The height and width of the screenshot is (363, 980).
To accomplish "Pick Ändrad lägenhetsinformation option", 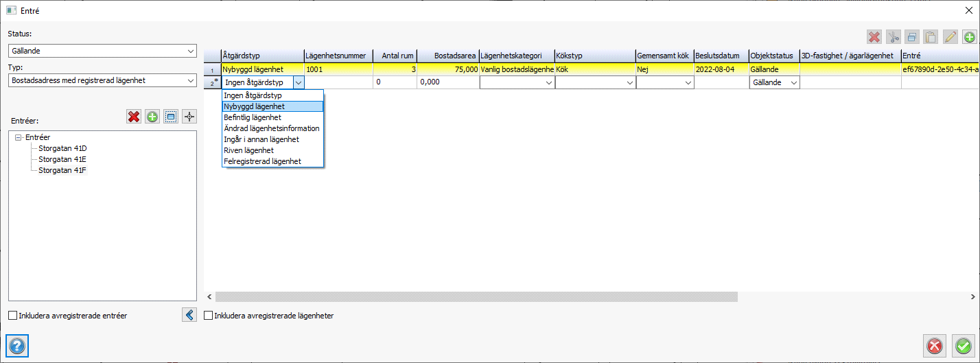I will tap(272, 128).
